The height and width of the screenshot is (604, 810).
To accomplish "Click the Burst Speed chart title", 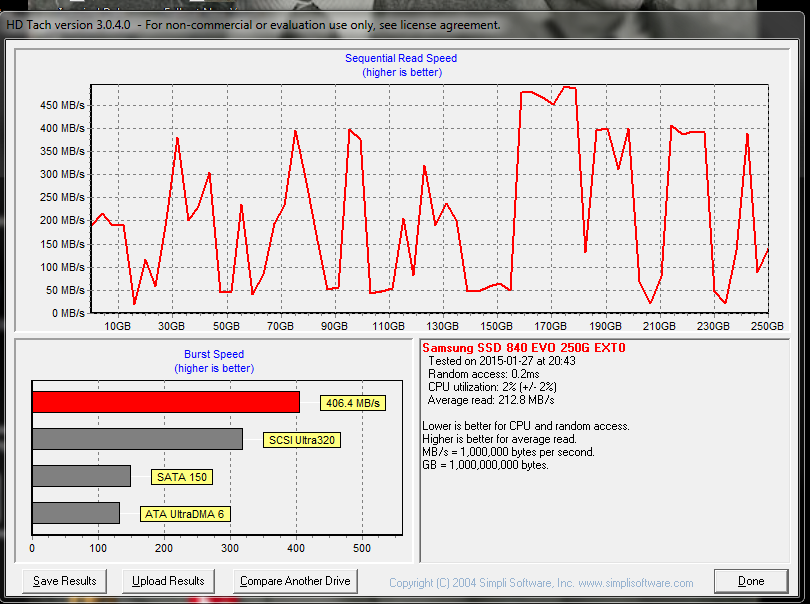I will tap(214, 354).
